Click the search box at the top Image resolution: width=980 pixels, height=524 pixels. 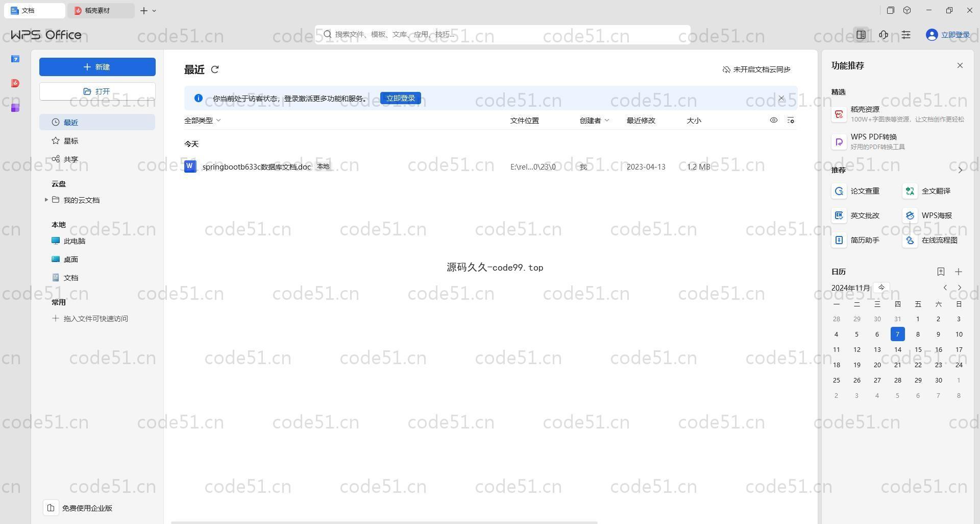click(503, 34)
